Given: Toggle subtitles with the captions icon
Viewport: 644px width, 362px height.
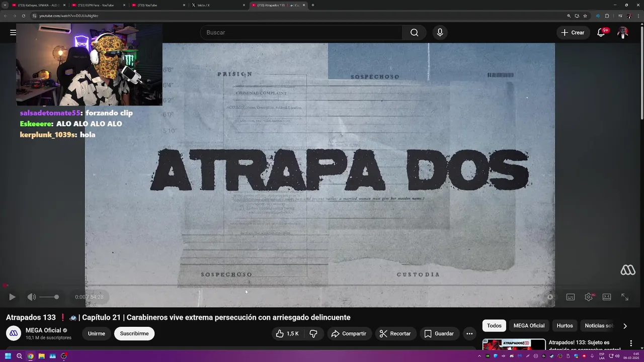Looking at the screenshot, I should pos(571,297).
